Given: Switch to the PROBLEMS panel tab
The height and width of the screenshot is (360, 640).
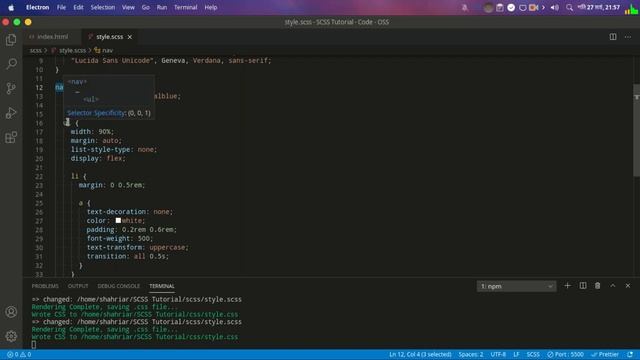Looking at the screenshot, I should point(45,286).
